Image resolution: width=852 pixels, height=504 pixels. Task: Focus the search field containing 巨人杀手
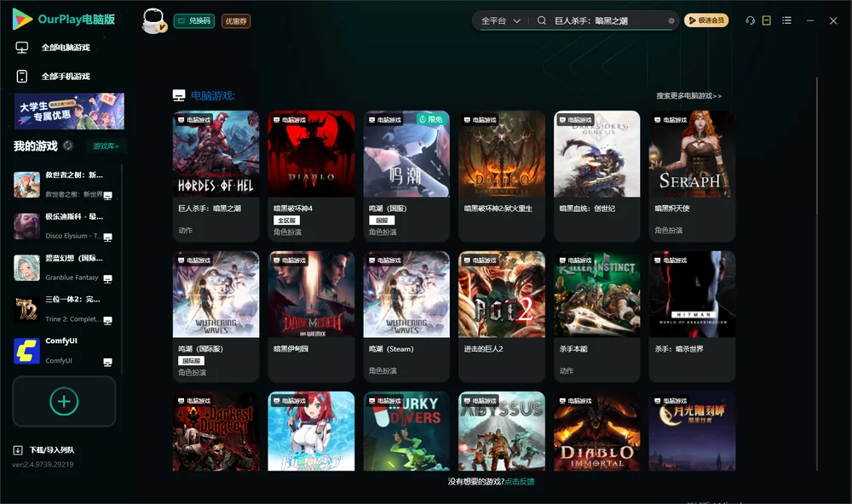(608, 20)
